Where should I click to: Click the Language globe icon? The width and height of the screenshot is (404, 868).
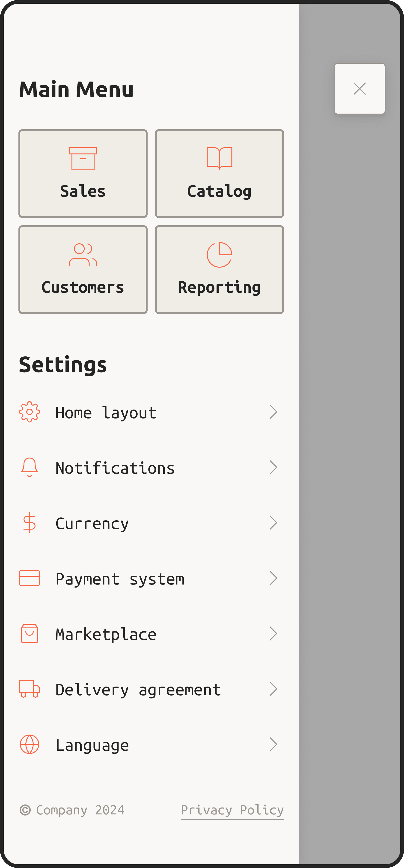(30, 744)
